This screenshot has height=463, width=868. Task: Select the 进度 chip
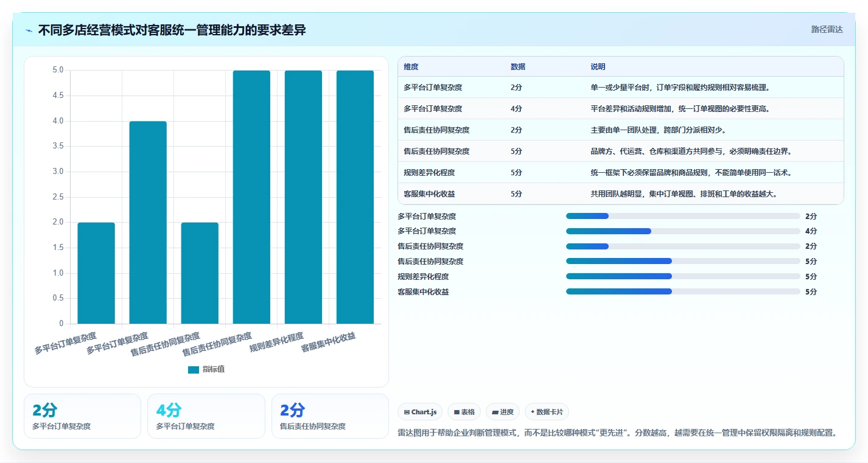[x=503, y=412]
